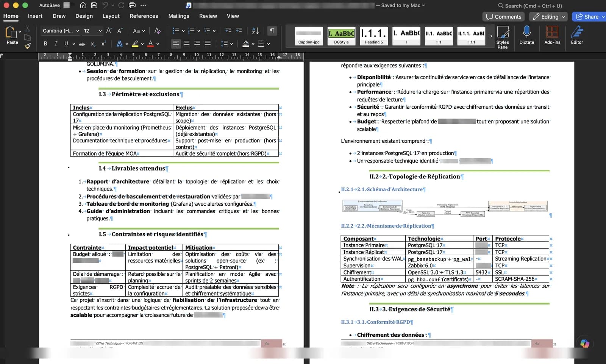Switch to the Review tab
The height and width of the screenshot is (364, 606).
[x=208, y=16]
